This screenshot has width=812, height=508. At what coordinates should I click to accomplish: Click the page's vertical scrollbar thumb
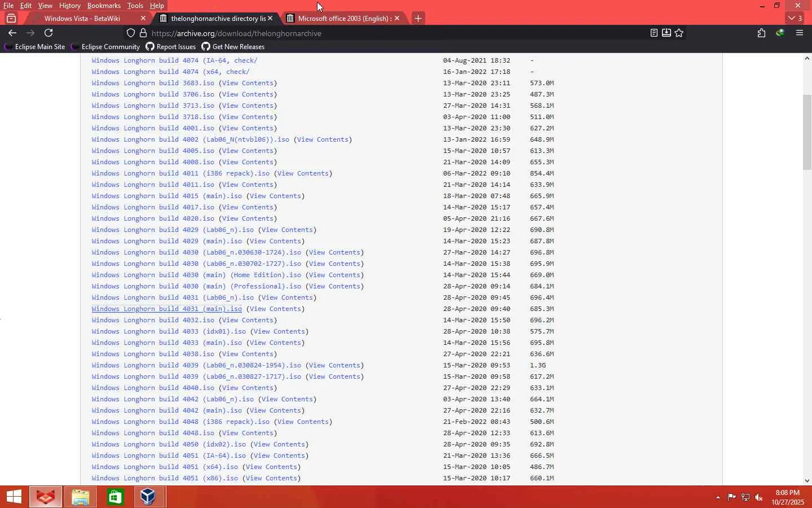tap(807, 133)
